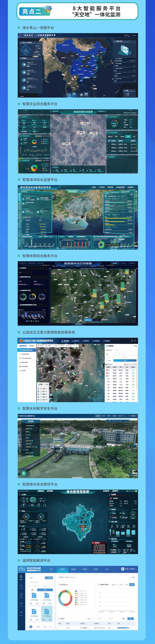Open 系统管理 menu in 公益诉讼 system
155x644 pixels.
click(x=106, y=341)
